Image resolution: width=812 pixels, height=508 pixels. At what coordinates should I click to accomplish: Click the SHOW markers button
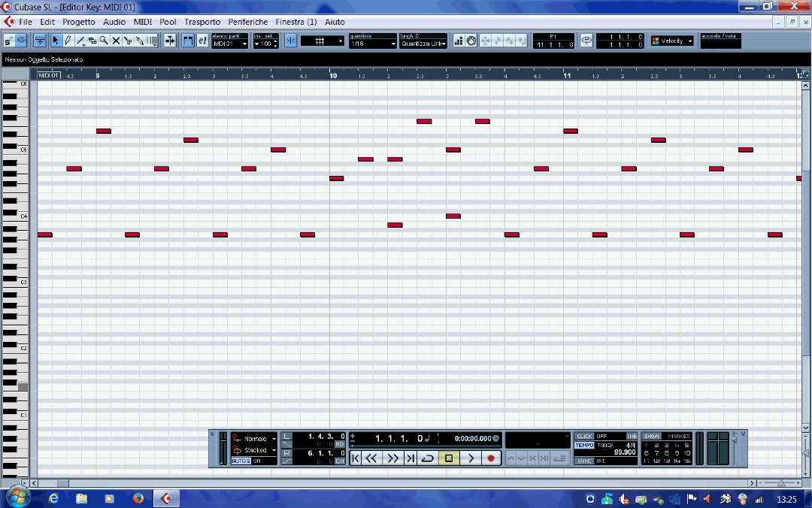click(x=651, y=436)
